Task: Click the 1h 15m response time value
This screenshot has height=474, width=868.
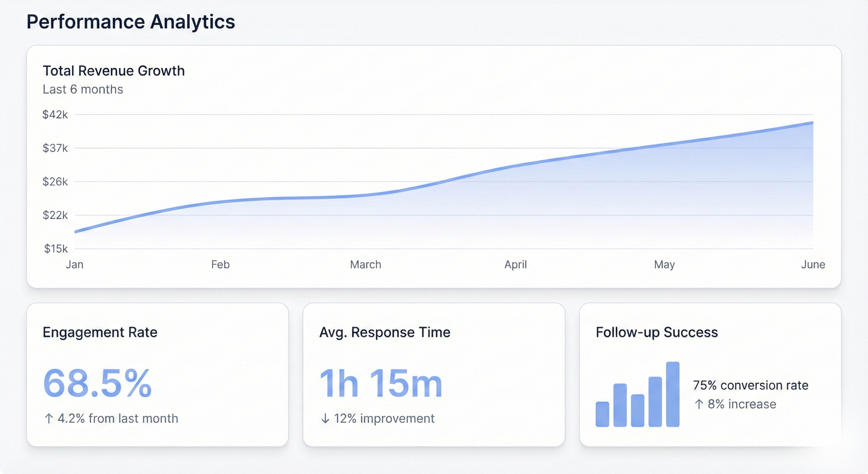Action: point(381,383)
